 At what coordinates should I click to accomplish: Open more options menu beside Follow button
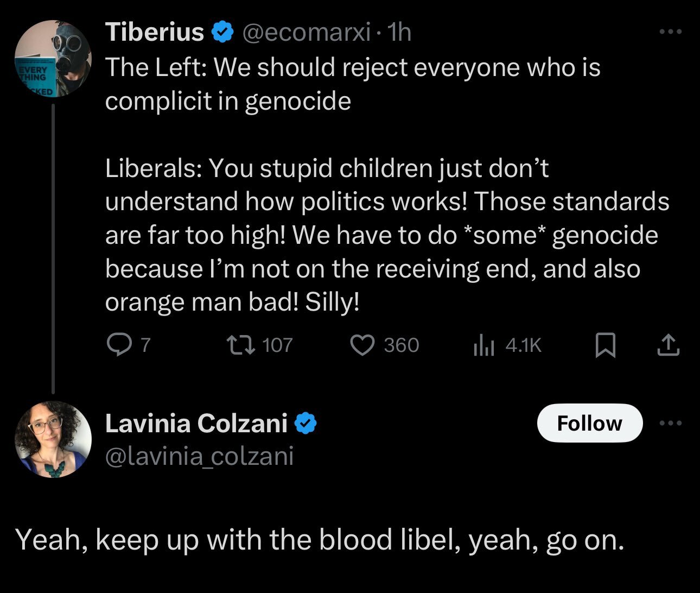point(670,423)
